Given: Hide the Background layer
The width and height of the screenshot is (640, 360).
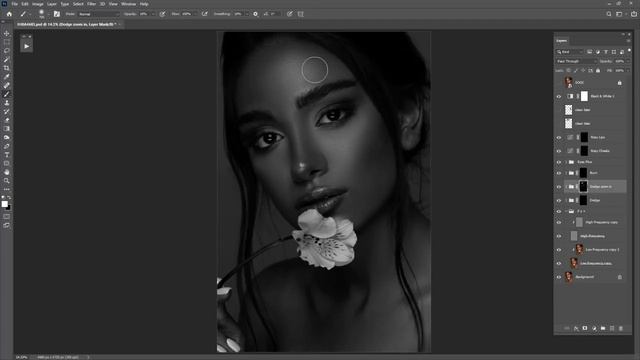Looking at the screenshot, I should [559, 277].
